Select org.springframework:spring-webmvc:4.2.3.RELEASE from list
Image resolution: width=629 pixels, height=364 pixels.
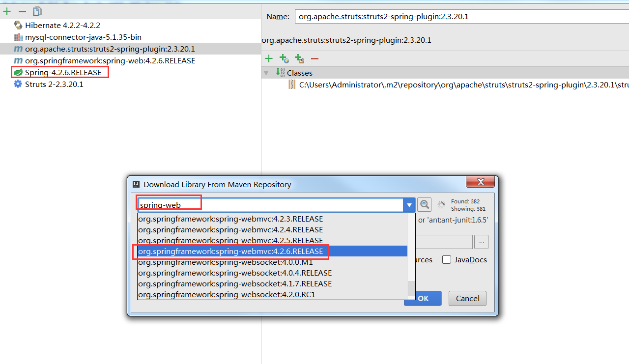(x=273, y=219)
